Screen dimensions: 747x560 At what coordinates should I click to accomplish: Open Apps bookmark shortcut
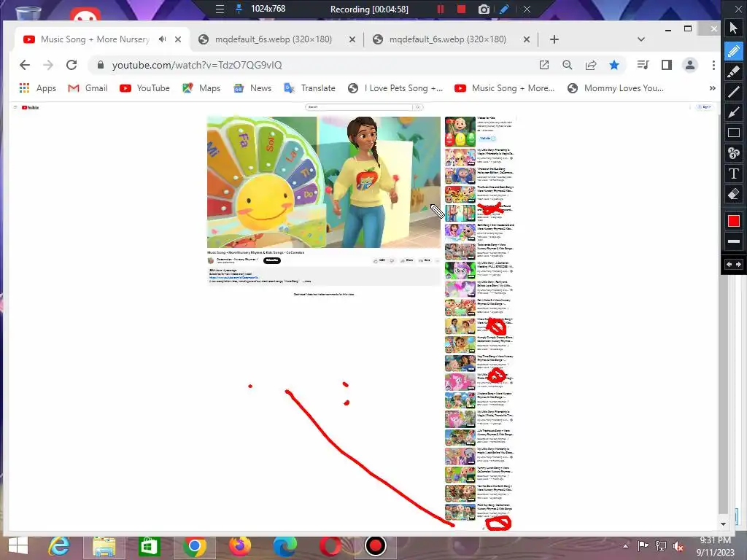click(x=38, y=88)
